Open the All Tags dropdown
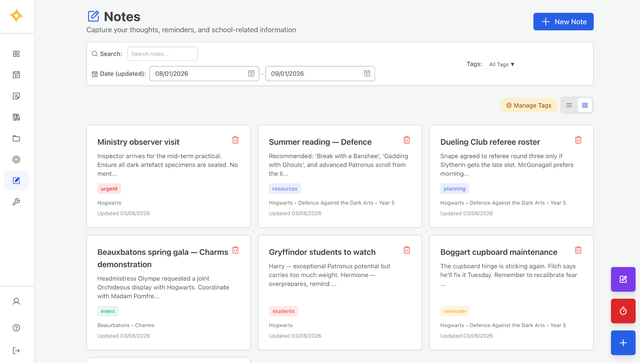640x363 pixels. [x=502, y=65]
